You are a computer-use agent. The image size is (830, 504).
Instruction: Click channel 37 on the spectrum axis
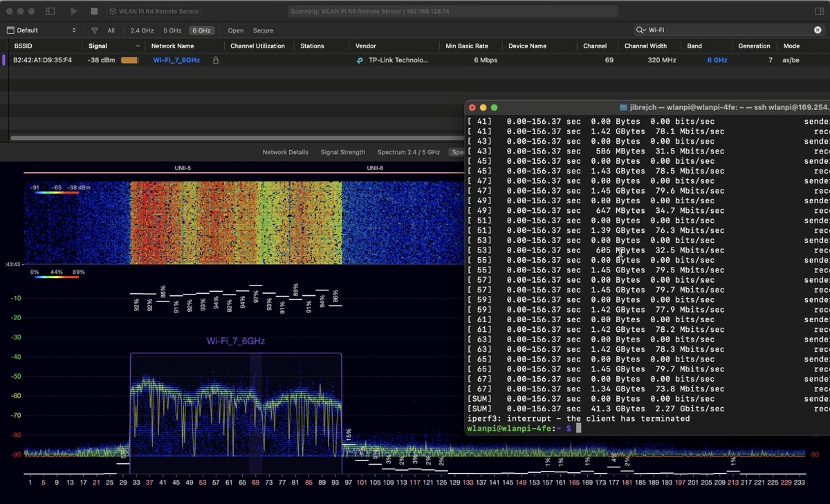149,483
